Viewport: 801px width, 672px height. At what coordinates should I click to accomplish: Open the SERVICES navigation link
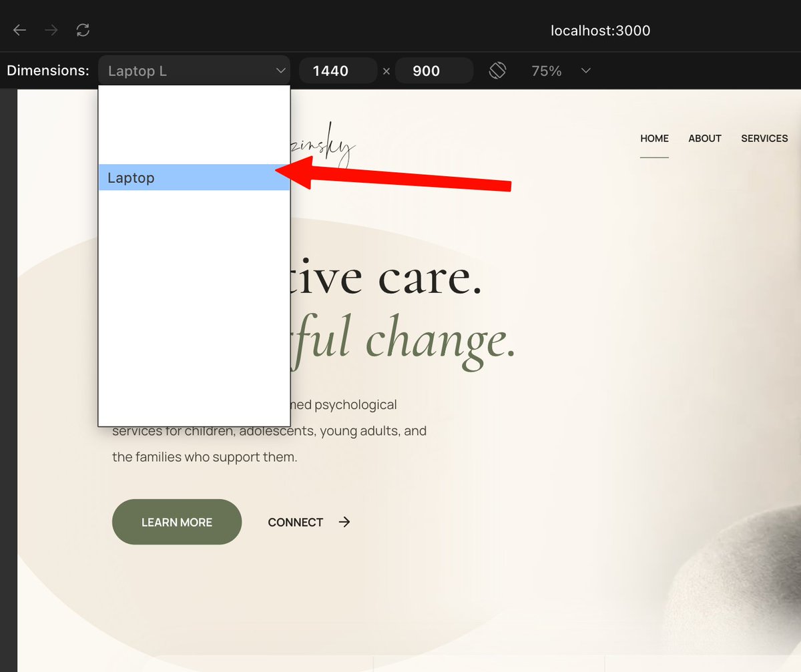coord(764,139)
